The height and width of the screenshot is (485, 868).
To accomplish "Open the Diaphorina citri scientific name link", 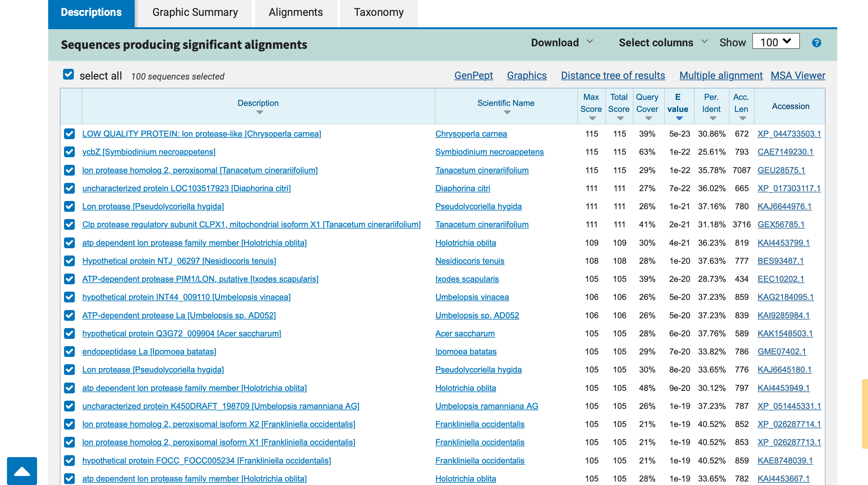I will pos(463,188).
